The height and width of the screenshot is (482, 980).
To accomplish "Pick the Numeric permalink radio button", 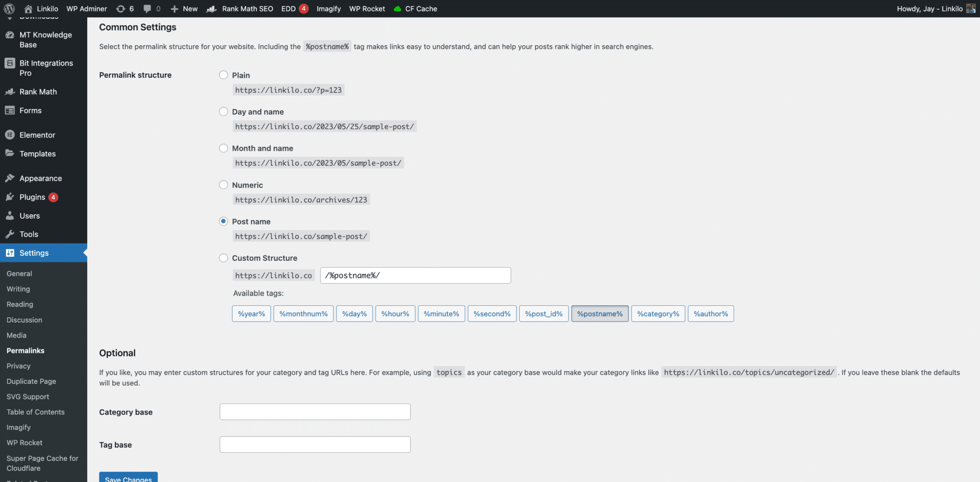I will tap(223, 184).
